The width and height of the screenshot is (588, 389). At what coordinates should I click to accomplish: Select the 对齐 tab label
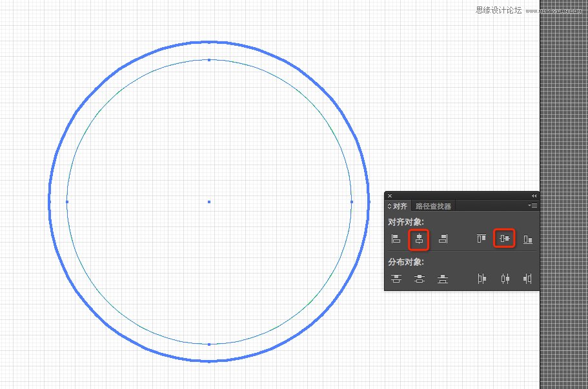point(400,206)
